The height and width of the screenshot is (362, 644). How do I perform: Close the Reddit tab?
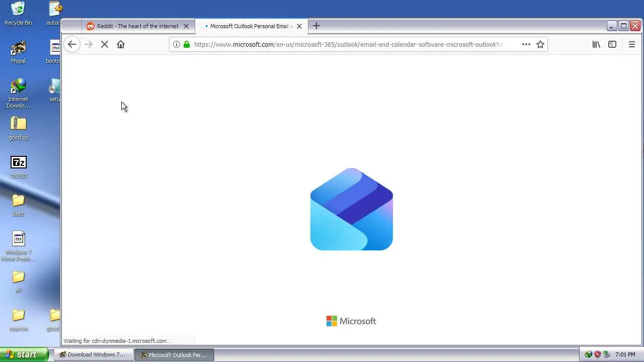186,26
